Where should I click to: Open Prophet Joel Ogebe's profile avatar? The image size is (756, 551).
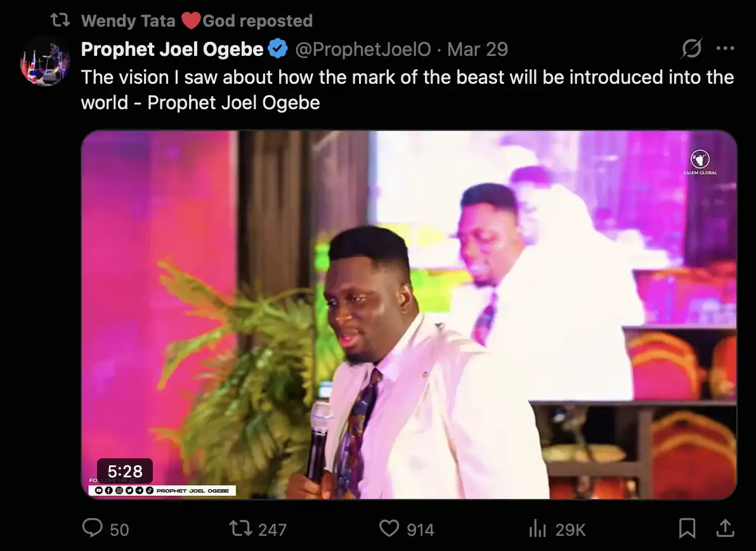click(x=44, y=61)
